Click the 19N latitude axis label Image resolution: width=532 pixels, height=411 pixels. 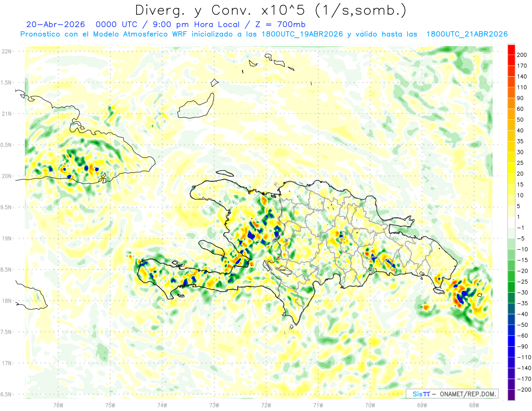6,238
